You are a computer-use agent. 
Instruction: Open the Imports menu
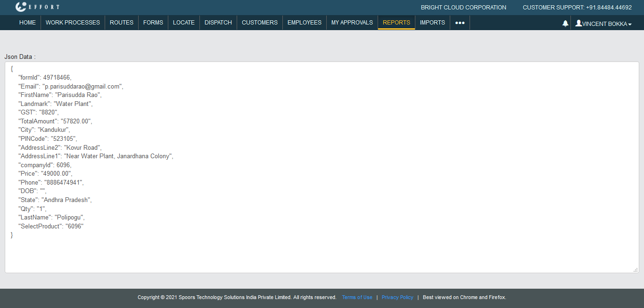432,23
